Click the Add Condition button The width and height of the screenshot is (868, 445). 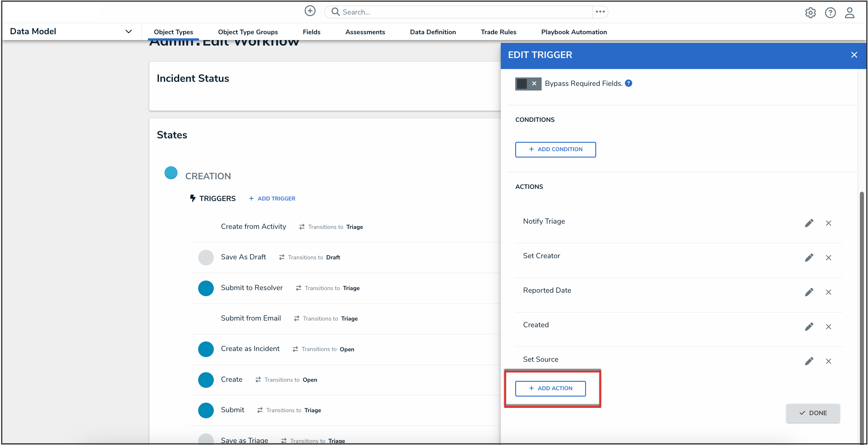555,149
